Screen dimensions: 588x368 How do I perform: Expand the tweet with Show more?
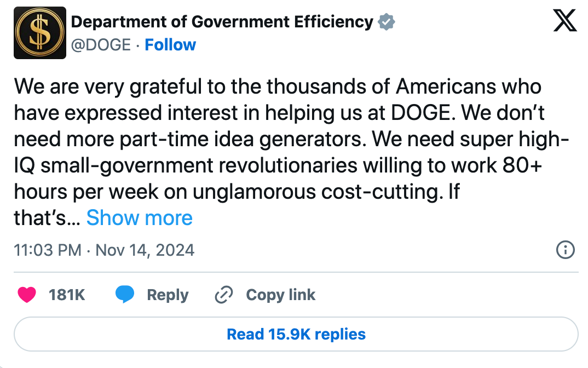(x=140, y=218)
